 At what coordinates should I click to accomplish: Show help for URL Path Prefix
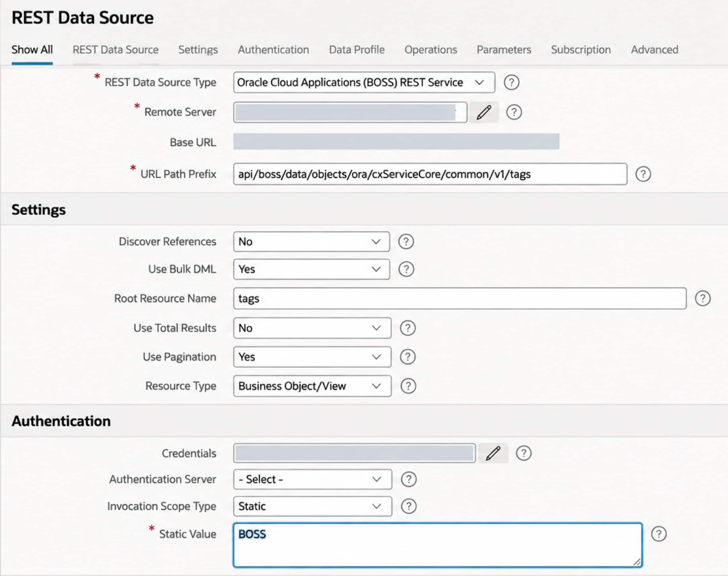[x=643, y=174]
